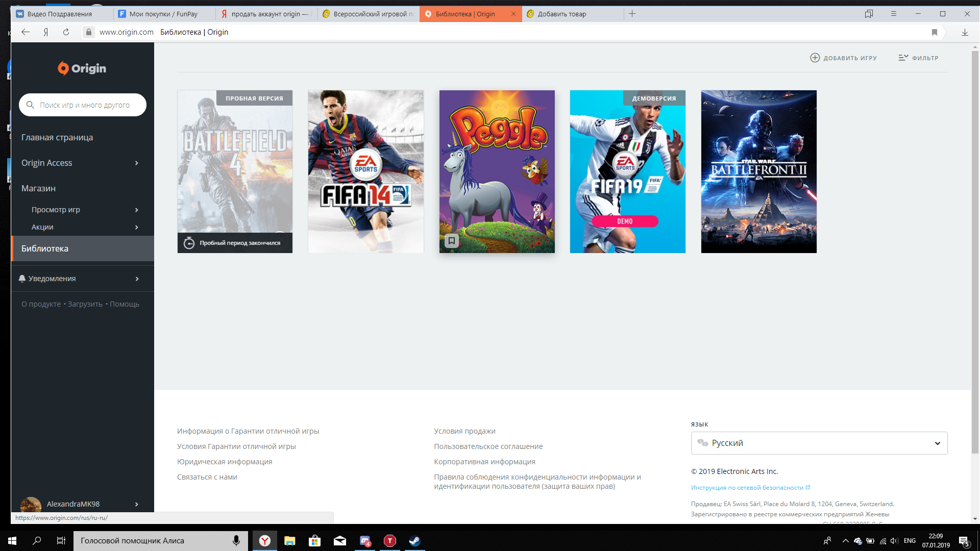
Task: Open Steam from the taskbar
Action: [414, 541]
